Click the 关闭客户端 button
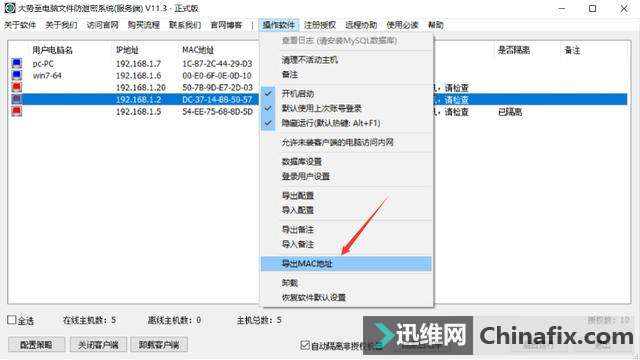This screenshot has width=640, height=360. [x=98, y=345]
